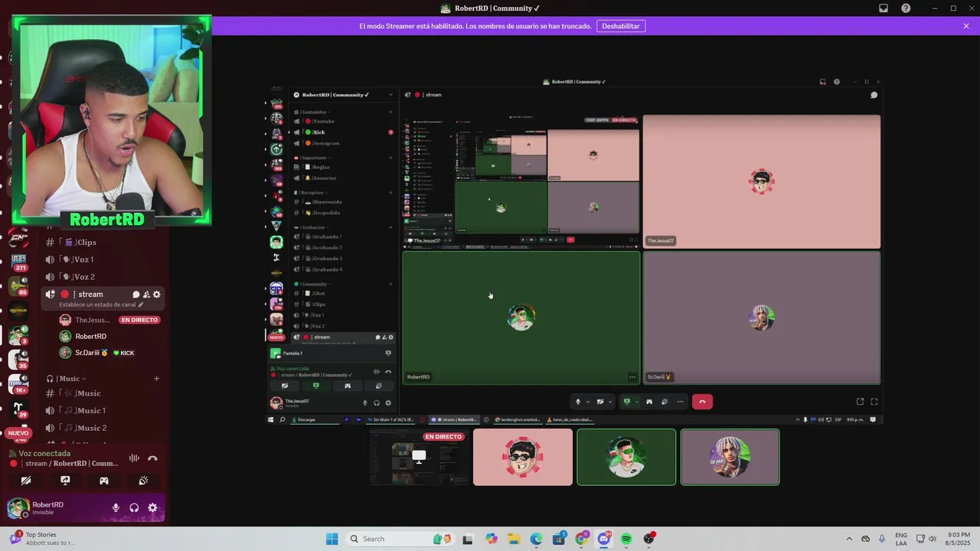
Task: Dismiss the purple Streamer mode banner
Action: point(966,26)
